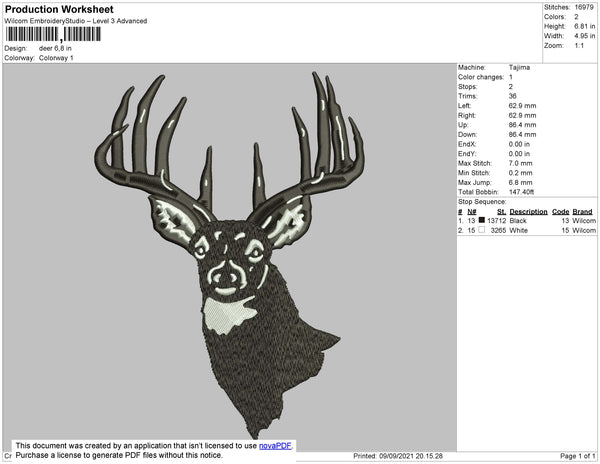This screenshot has height=464, width=600.
Task: Click the Code column header
Action: point(561,212)
